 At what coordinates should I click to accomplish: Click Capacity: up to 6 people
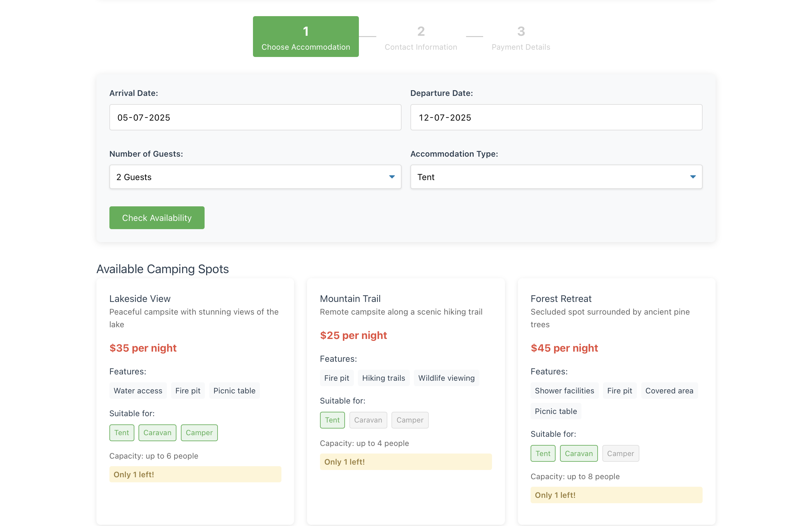click(154, 456)
